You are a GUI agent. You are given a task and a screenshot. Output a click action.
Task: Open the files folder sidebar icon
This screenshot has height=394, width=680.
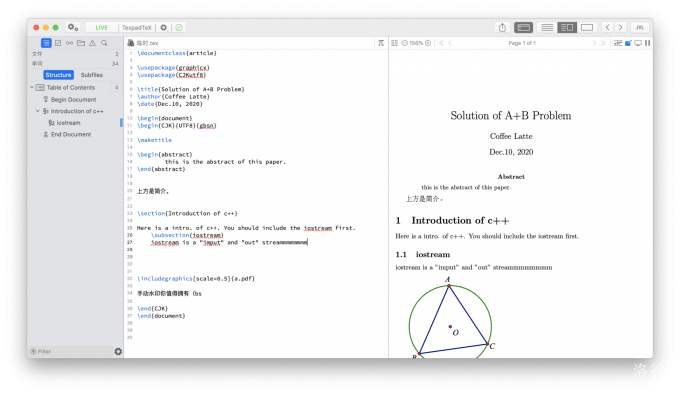[x=81, y=43]
